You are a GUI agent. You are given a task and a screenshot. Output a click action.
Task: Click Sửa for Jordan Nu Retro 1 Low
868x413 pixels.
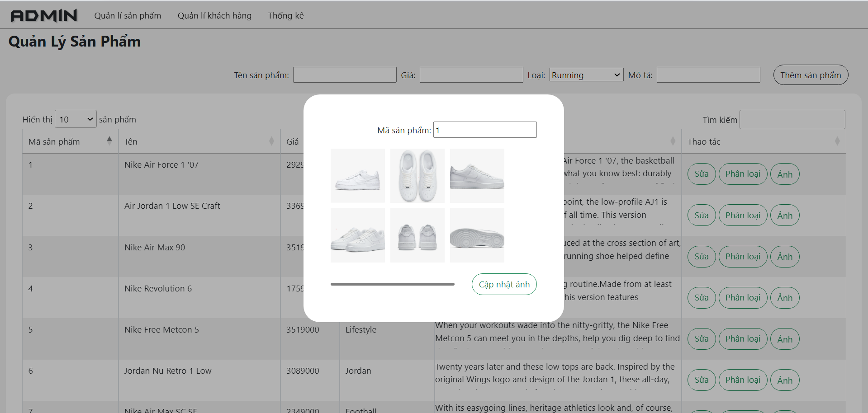pyautogui.click(x=702, y=380)
